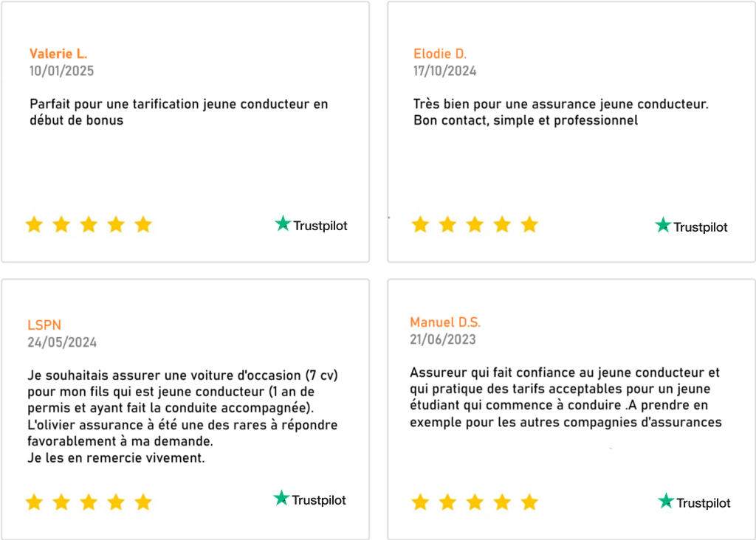Click the Trustpilot logo in Elodie D.'s review
Image resolution: width=756 pixels, height=540 pixels.
coord(691,226)
